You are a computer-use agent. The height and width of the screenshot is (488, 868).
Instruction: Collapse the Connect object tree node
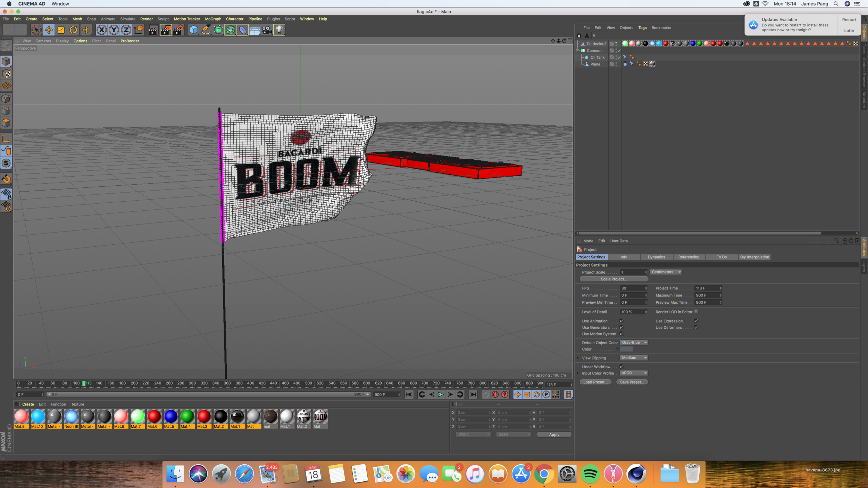pos(578,51)
